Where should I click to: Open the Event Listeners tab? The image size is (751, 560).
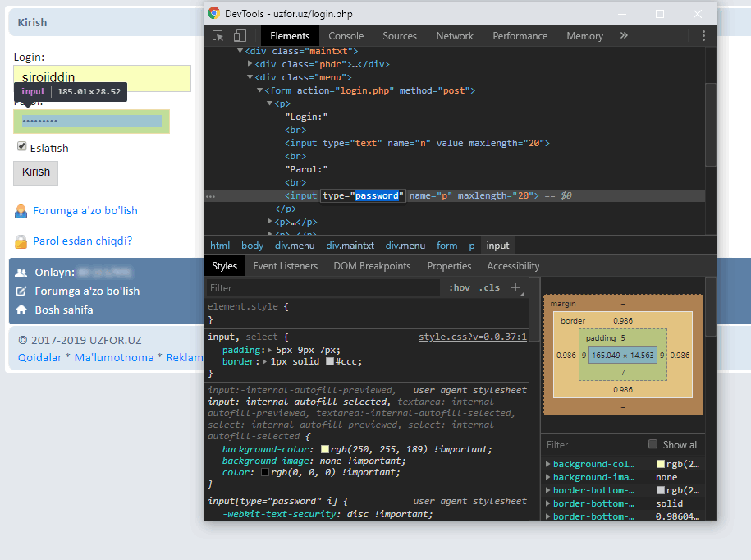(x=285, y=266)
